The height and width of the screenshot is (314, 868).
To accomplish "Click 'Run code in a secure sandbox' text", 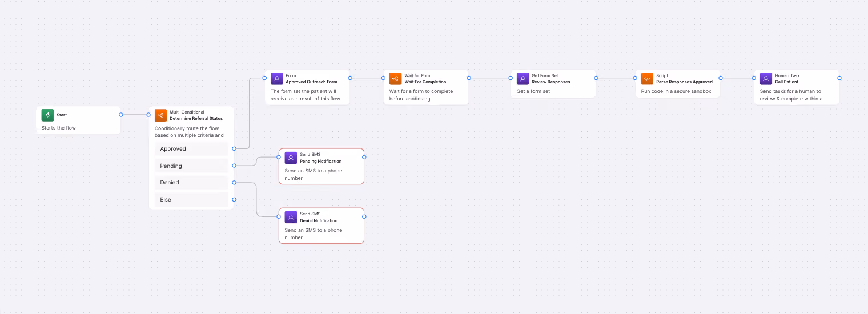I will (x=676, y=91).
